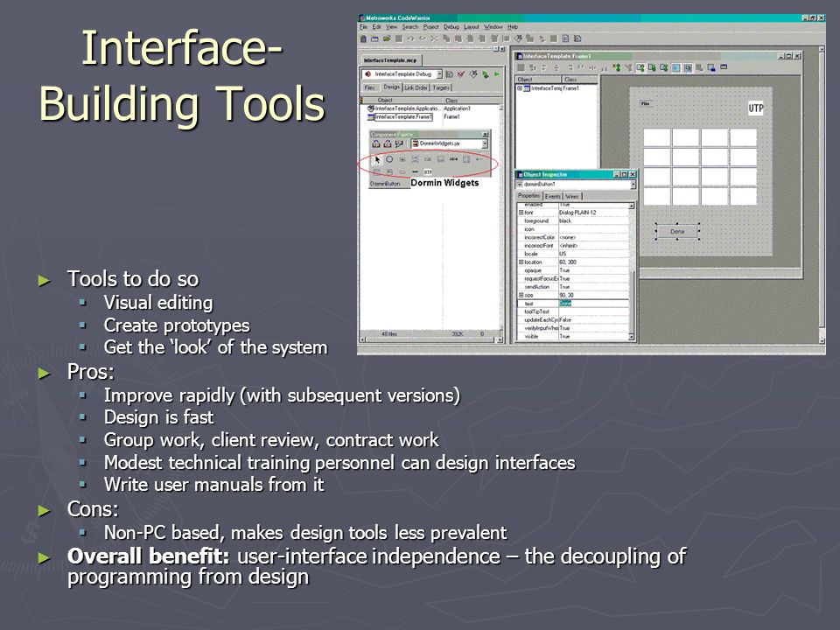Screen dimensions: 840x630
Task: Click the toolTipText property row
Action: click(572, 311)
